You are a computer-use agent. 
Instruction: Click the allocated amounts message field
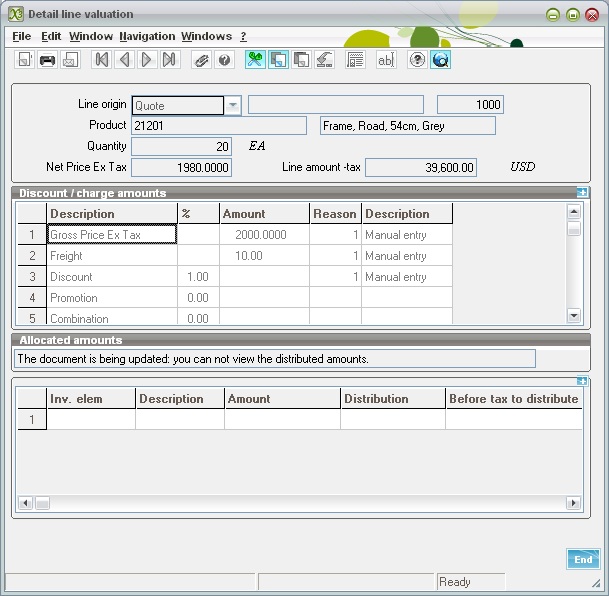(275, 358)
